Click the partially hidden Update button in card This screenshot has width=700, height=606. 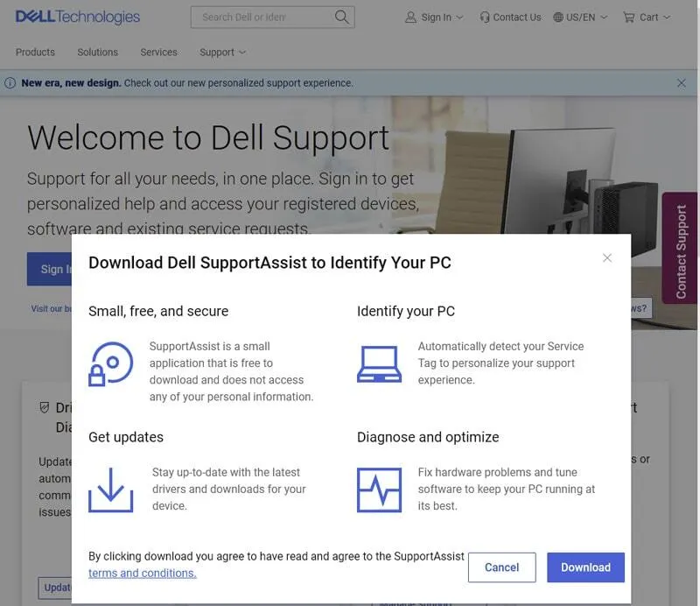click(x=55, y=588)
